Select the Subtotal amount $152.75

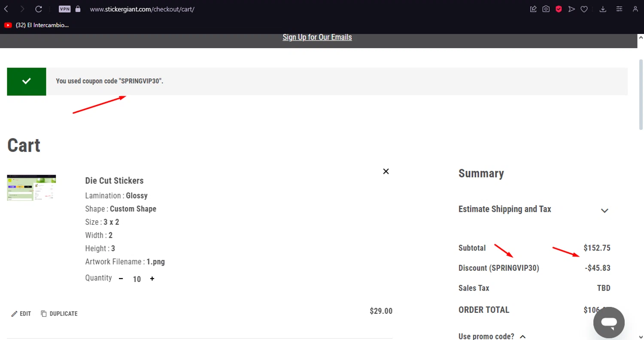[x=597, y=248]
